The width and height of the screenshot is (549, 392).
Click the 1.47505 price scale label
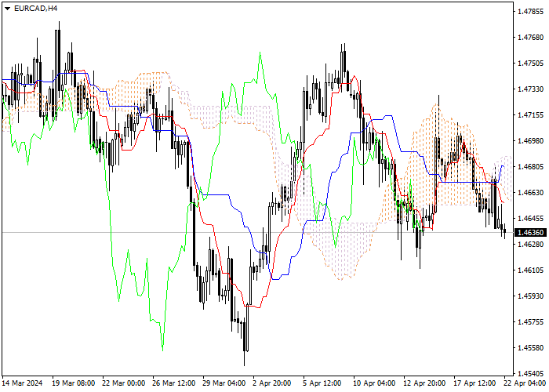[x=530, y=64]
